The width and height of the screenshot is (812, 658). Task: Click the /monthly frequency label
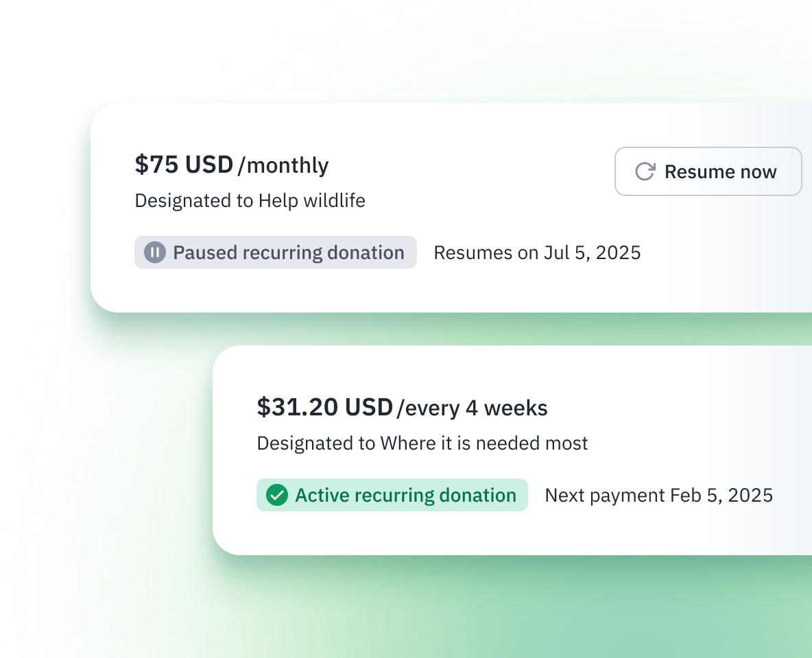(x=283, y=166)
